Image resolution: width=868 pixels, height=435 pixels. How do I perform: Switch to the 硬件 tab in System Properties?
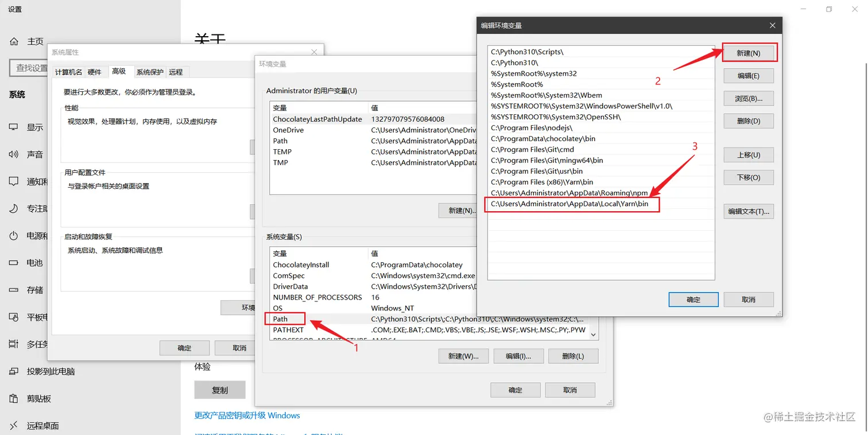point(95,72)
